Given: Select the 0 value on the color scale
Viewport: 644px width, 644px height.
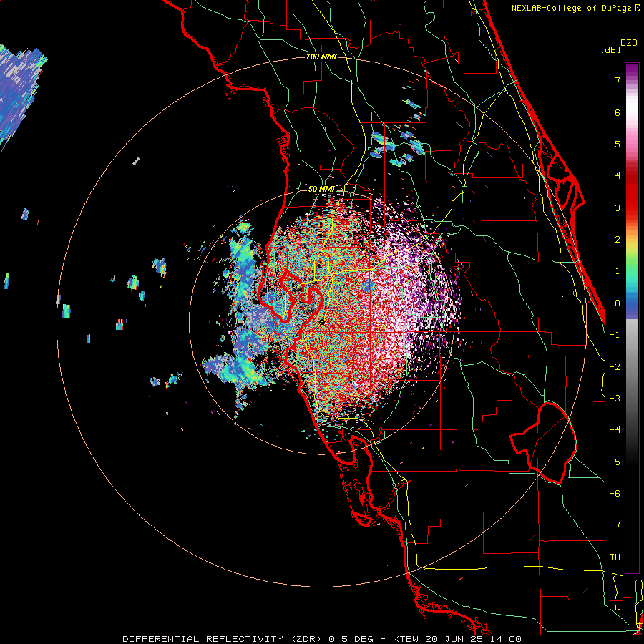Looking at the screenshot, I should coord(618,303).
